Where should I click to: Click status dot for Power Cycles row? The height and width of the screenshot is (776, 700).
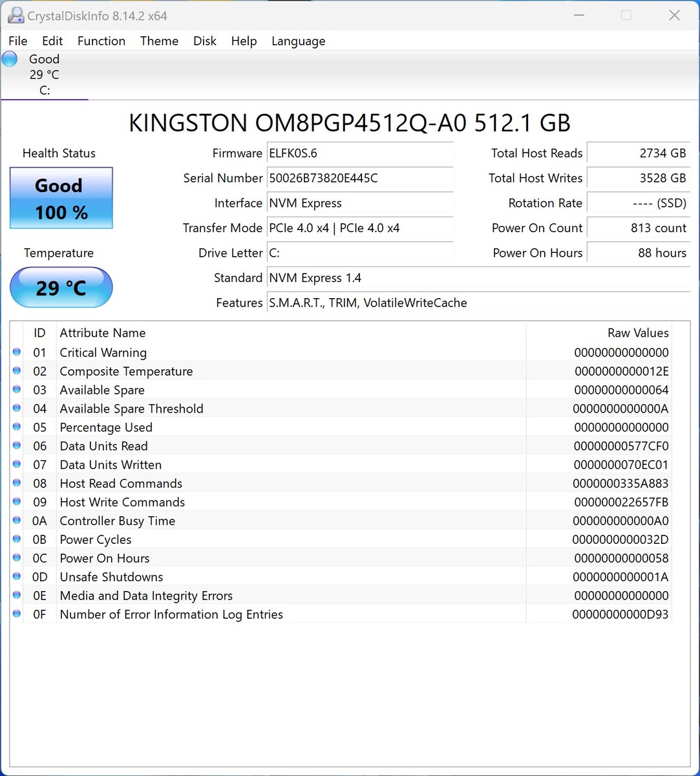(x=17, y=540)
